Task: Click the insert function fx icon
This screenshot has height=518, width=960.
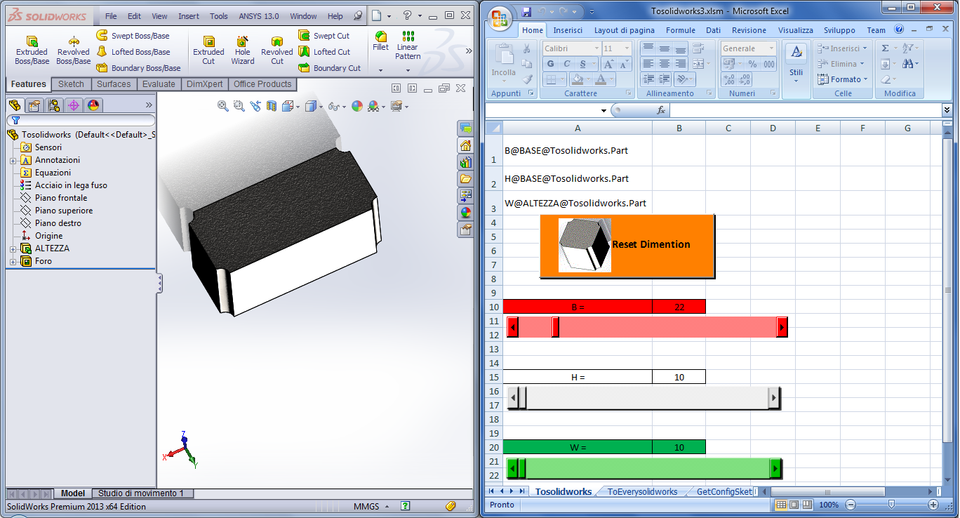Action: pyautogui.click(x=661, y=110)
